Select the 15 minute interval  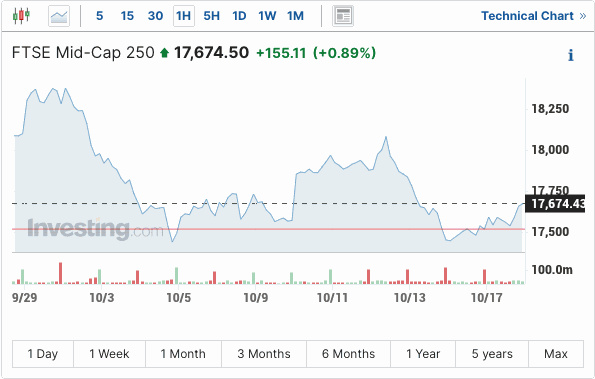click(x=127, y=16)
